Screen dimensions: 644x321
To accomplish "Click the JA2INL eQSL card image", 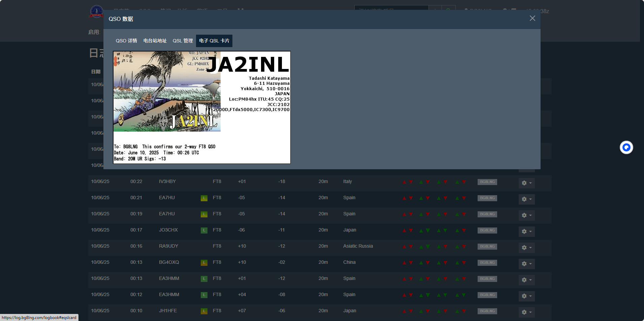I will click(x=202, y=107).
